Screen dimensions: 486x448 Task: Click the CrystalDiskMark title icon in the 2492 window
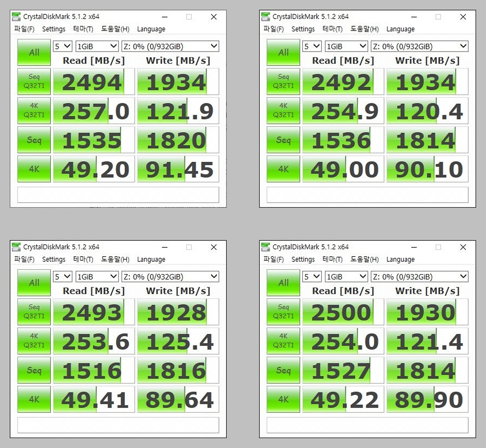[266, 17]
